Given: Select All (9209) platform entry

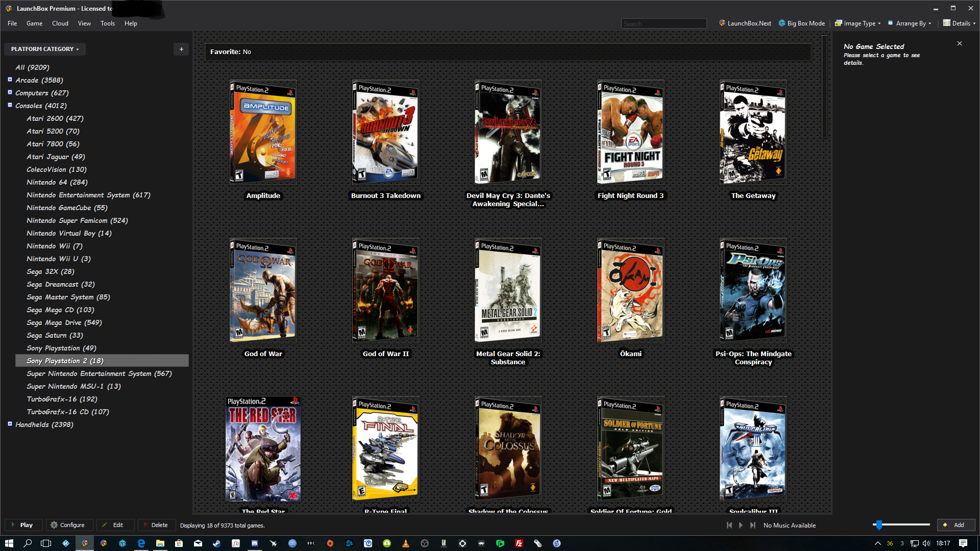Looking at the screenshot, I should coord(33,67).
